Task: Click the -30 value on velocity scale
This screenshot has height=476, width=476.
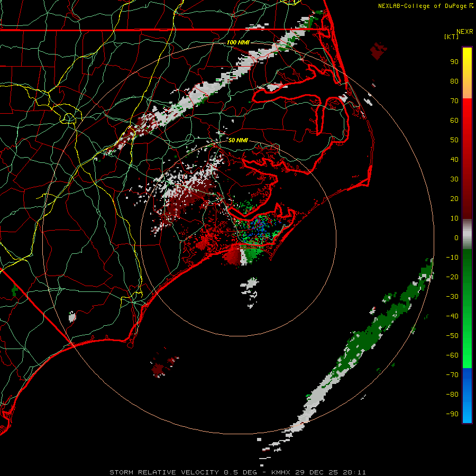Action: (452, 297)
